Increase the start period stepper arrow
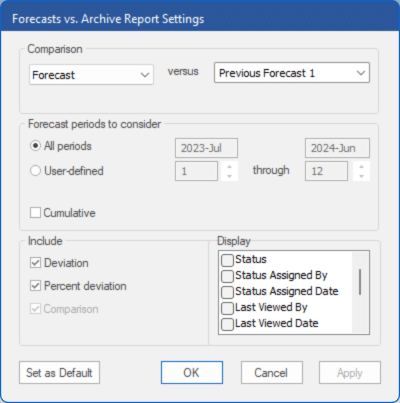400x403 pixels. [229, 166]
